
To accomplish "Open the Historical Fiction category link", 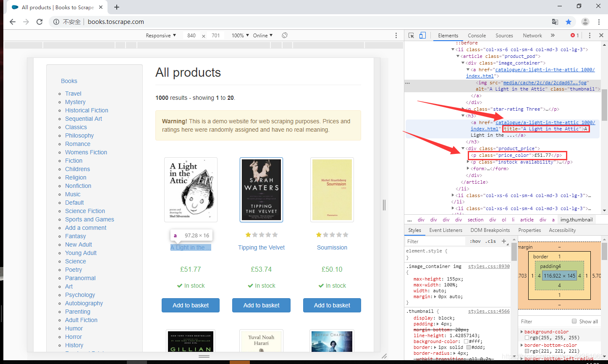I will (86, 110).
